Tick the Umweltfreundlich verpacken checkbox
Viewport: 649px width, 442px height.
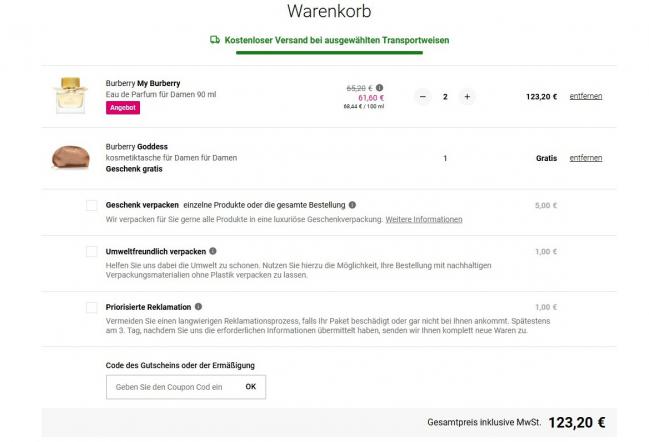(x=91, y=251)
